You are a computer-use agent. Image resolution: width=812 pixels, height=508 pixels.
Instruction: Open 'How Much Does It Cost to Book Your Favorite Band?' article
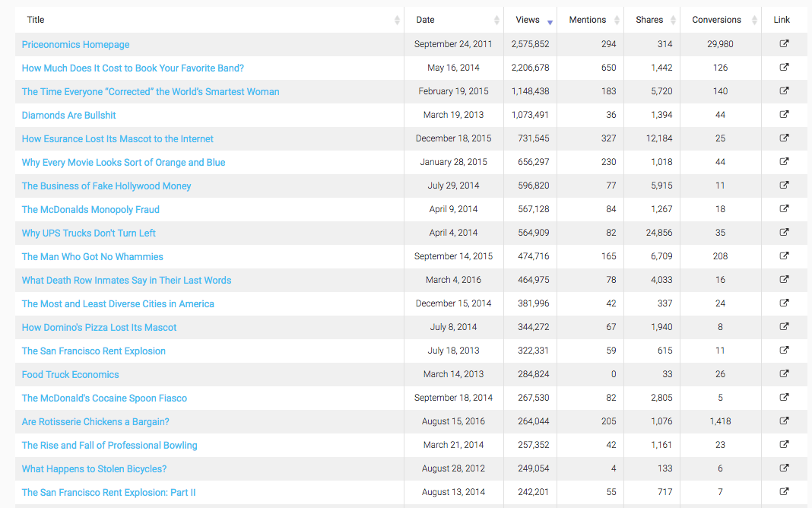point(133,68)
